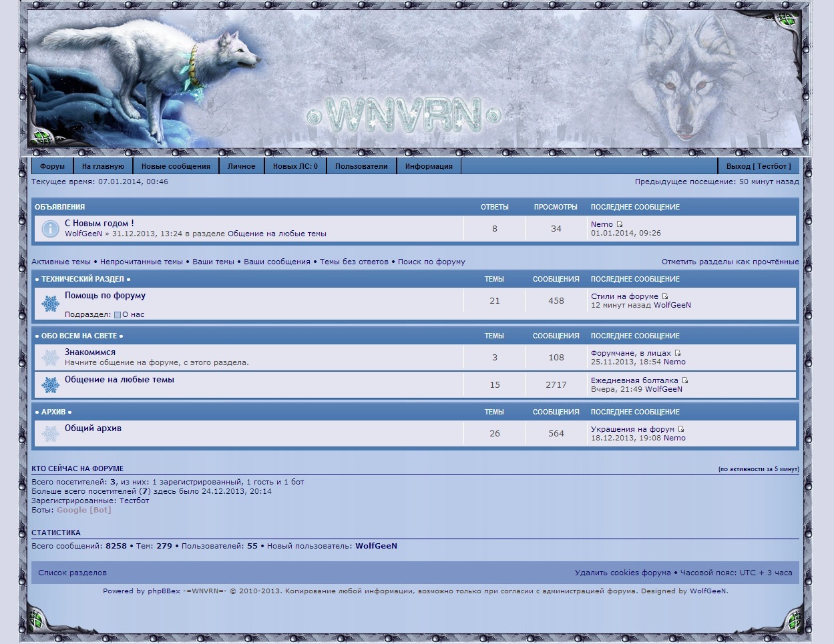The image size is (834, 644).
Task: Click snowflake icon next to Общий архив
Action: click(51, 434)
